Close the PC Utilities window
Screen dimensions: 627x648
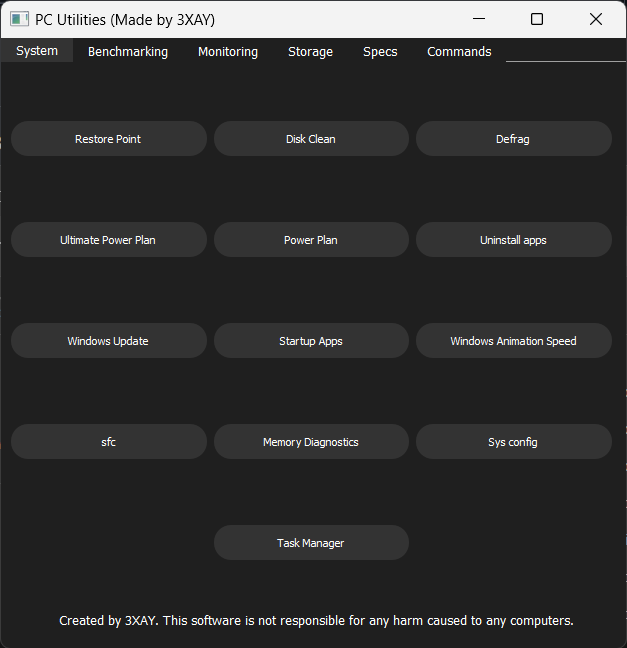click(596, 19)
